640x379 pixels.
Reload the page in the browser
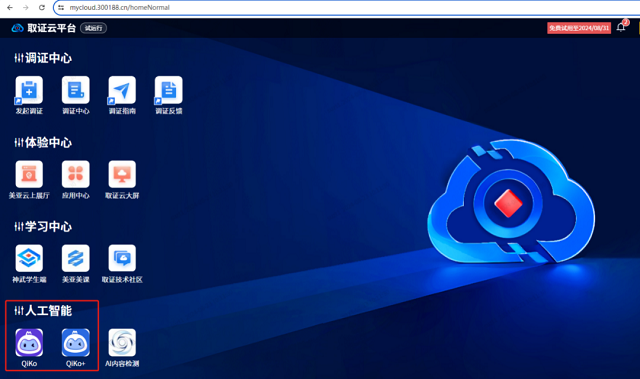[x=42, y=7]
